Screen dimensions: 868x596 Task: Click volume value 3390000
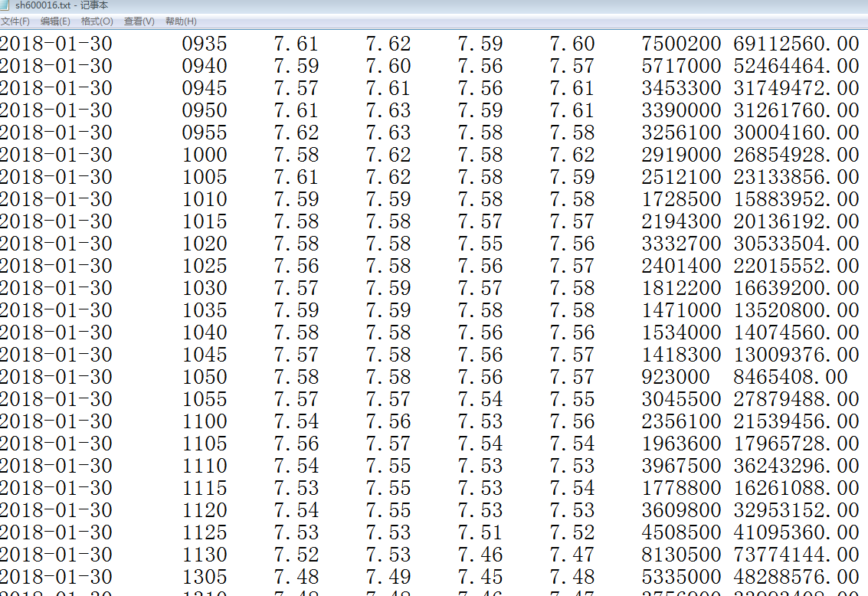coord(681,110)
